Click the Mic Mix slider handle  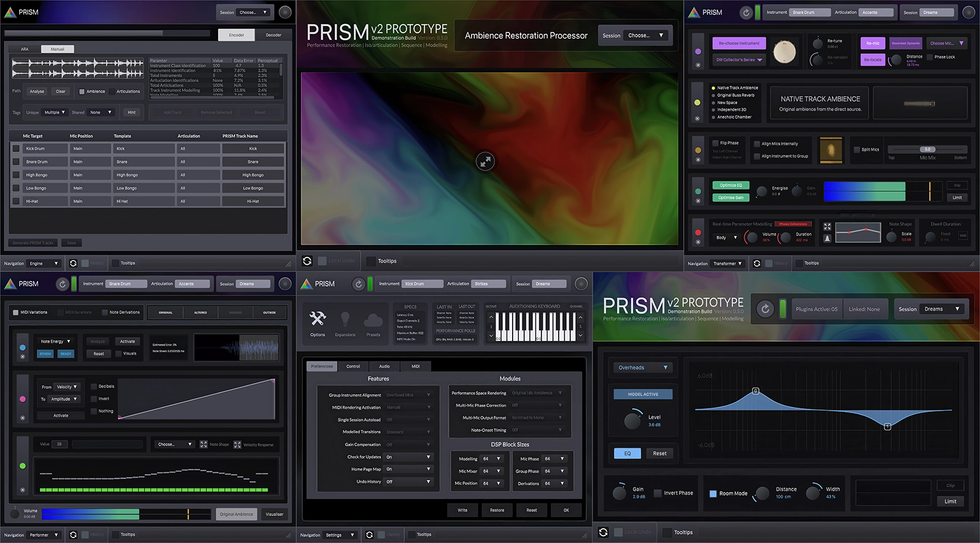click(x=927, y=149)
